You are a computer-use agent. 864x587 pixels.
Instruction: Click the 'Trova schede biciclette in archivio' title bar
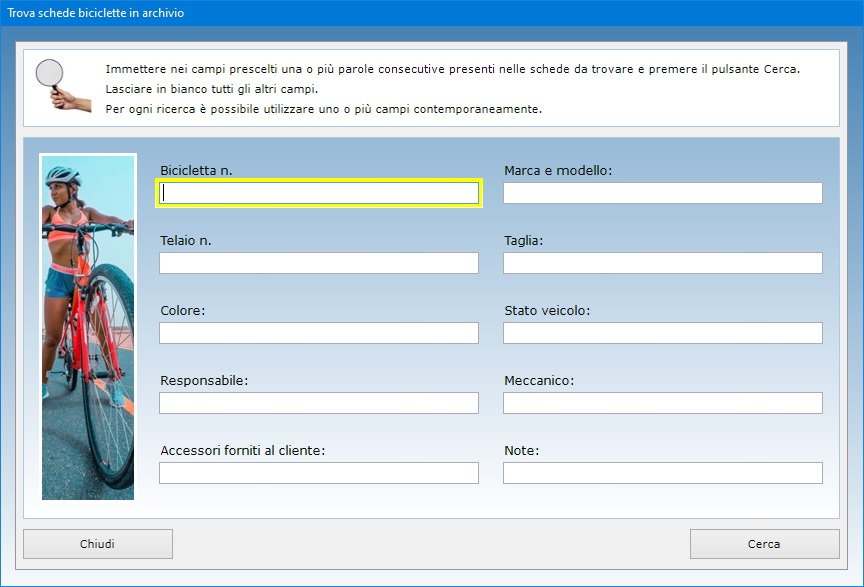tap(300, 13)
